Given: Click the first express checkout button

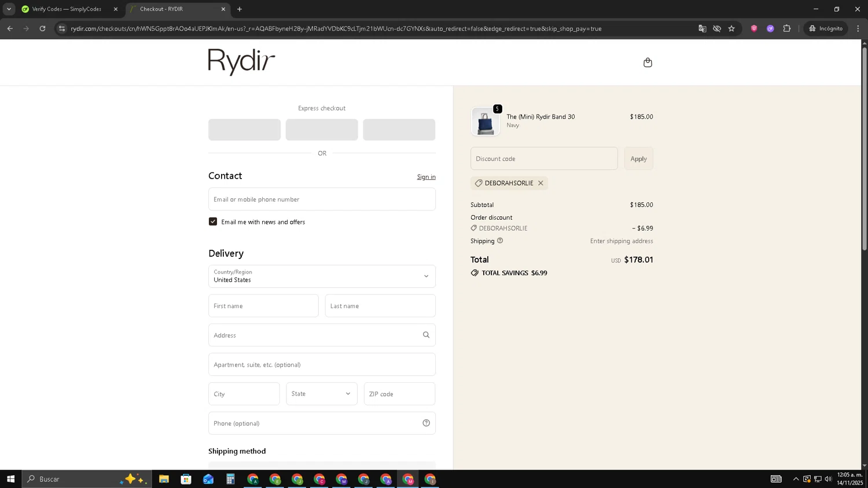Looking at the screenshot, I should (x=244, y=130).
